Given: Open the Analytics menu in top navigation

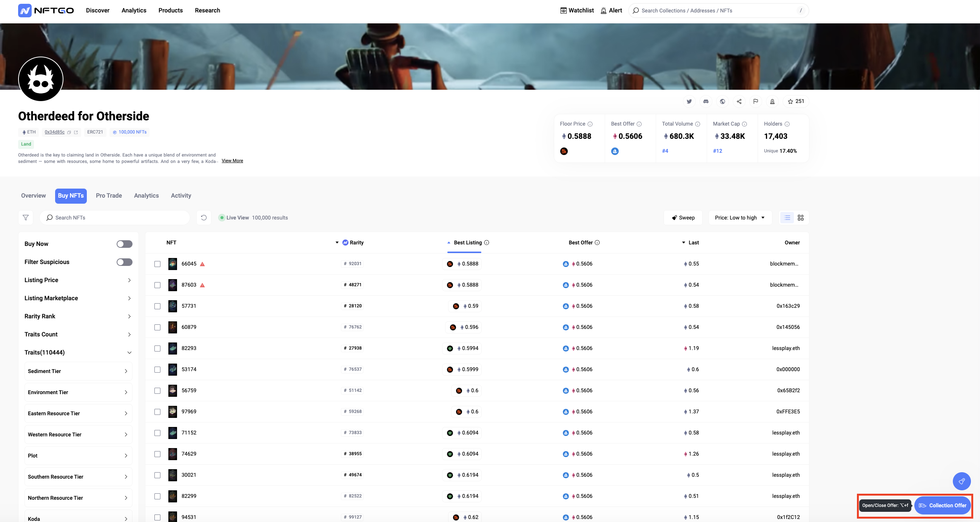Looking at the screenshot, I should [134, 10].
